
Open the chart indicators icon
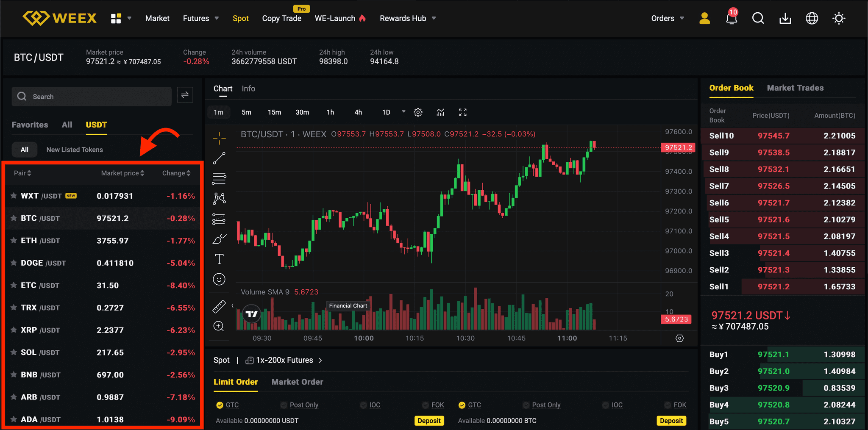click(x=441, y=112)
